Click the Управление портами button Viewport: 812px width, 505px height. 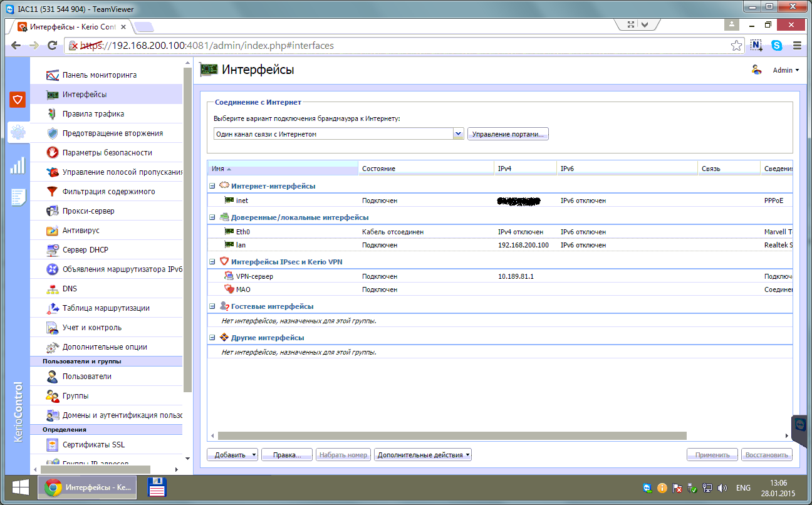click(x=508, y=134)
